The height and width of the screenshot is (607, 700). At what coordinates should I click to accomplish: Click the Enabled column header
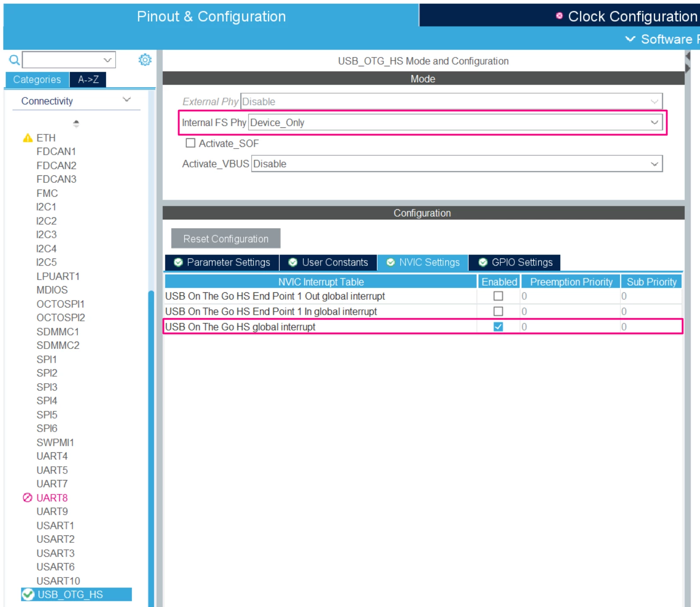499,282
